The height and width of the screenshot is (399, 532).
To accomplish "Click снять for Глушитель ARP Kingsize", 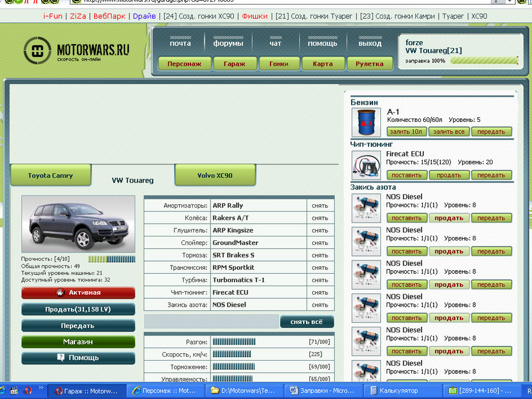I will [320, 230].
